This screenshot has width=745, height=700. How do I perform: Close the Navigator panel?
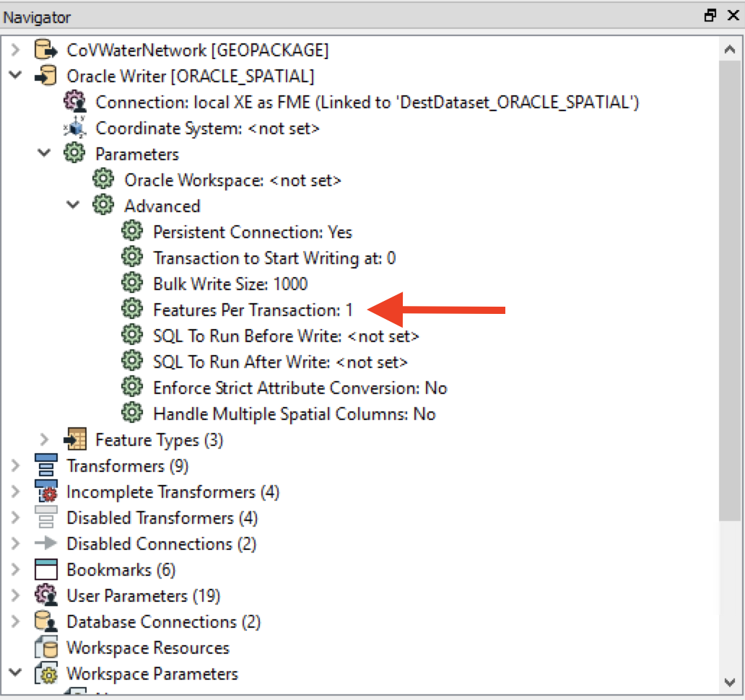733,16
